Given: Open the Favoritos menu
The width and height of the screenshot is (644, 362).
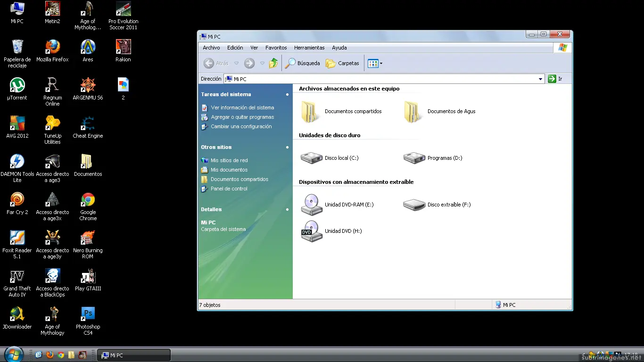Looking at the screenshot, I should click(276, 48).
